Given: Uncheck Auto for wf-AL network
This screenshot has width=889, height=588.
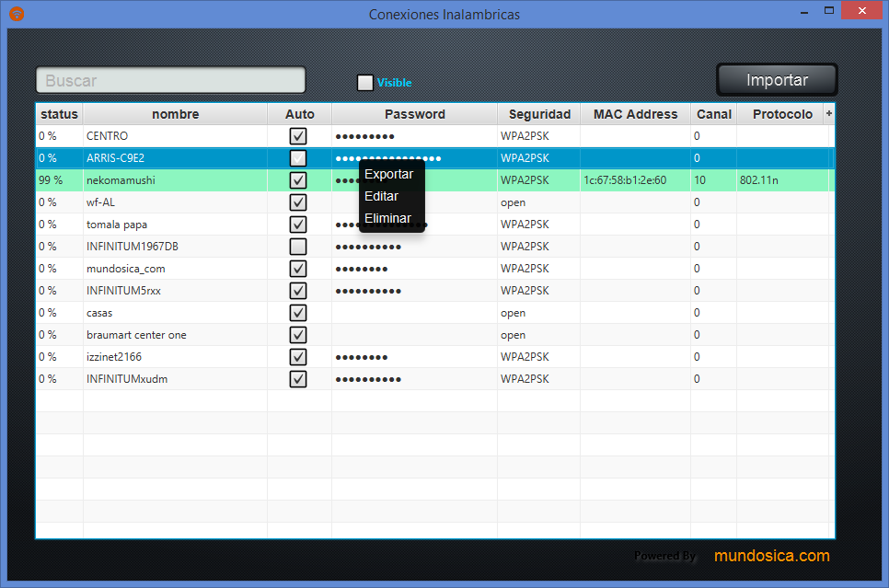Looking at the screenshot, I should click(x=298, y=202).
